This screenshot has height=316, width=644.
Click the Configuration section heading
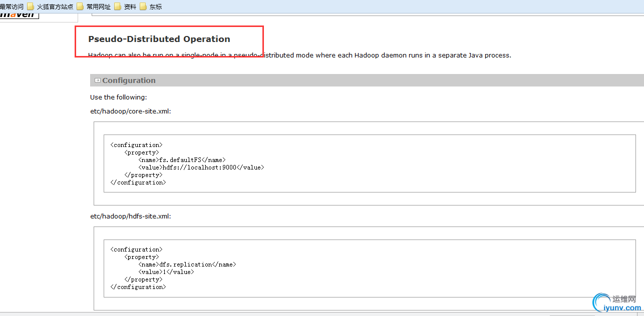pyautogui.click(x=129, y=80)
